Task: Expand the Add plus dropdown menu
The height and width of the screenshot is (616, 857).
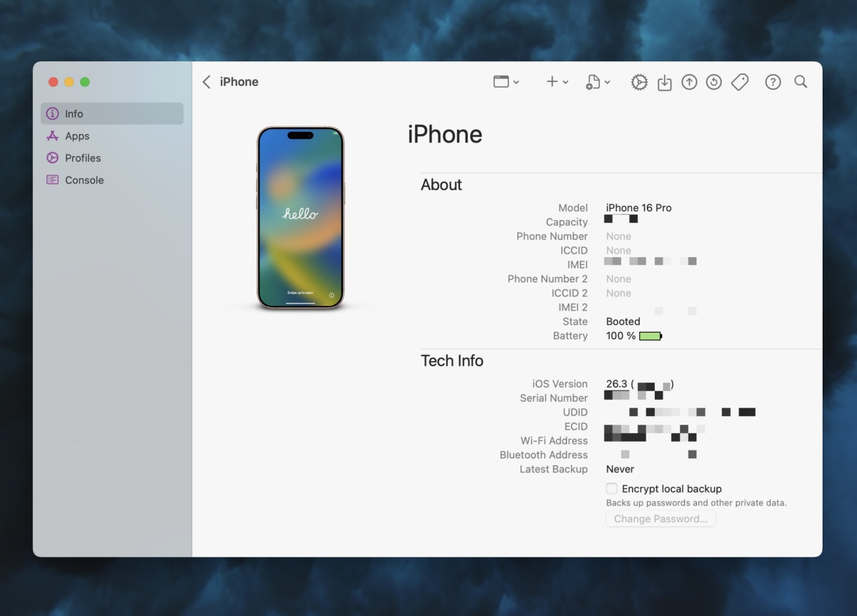Action: point(557,82)
